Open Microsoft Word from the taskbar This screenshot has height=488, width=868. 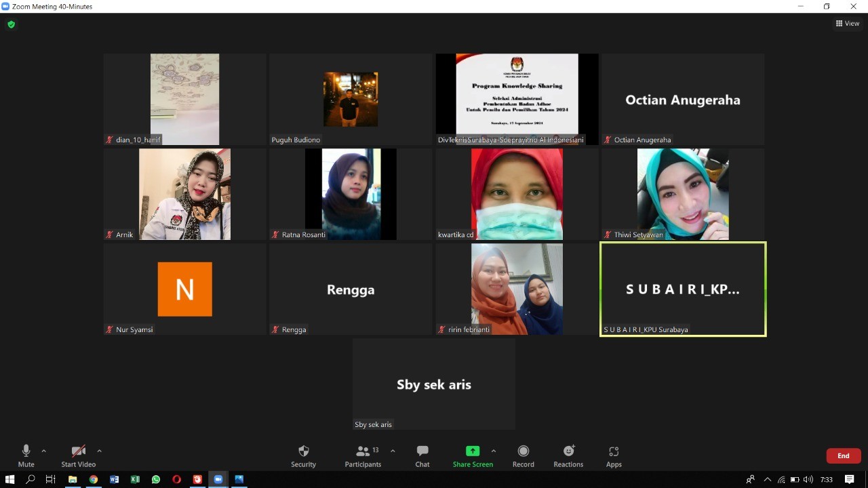coord(114,479)
